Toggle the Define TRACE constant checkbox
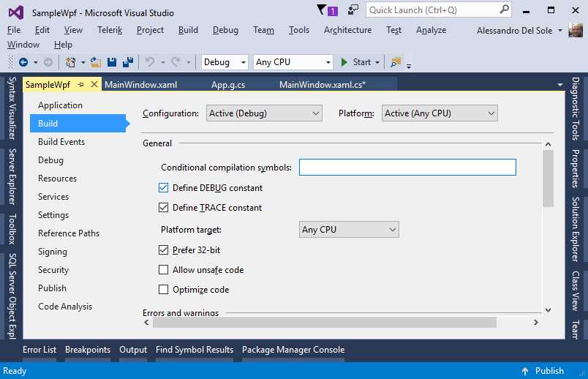This screenshot has width=588, height=379. tap(164, 208)
